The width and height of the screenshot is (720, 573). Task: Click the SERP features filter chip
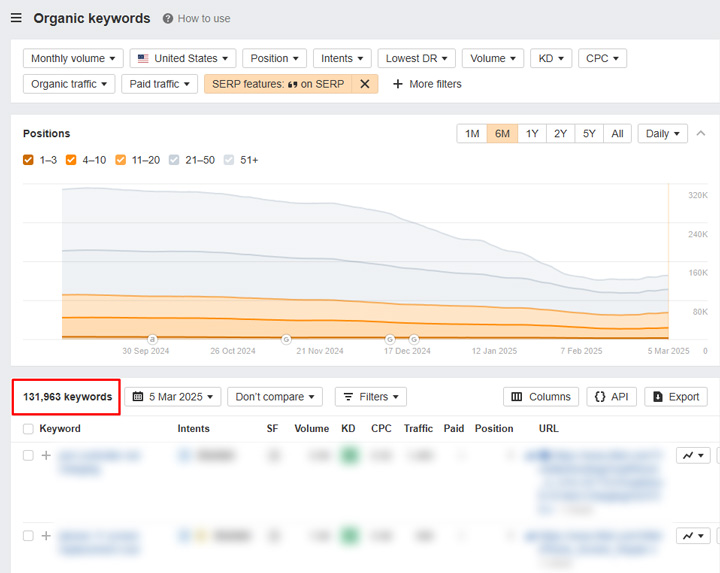278,84
